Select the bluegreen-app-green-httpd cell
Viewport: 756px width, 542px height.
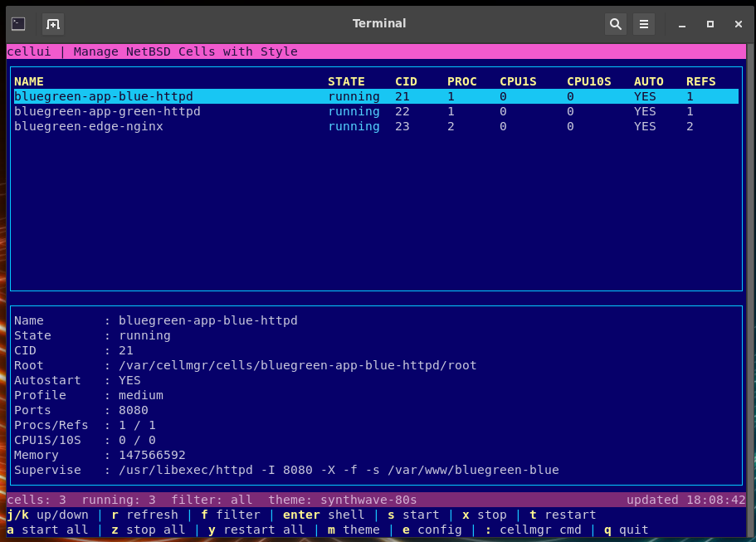(107, 111)
